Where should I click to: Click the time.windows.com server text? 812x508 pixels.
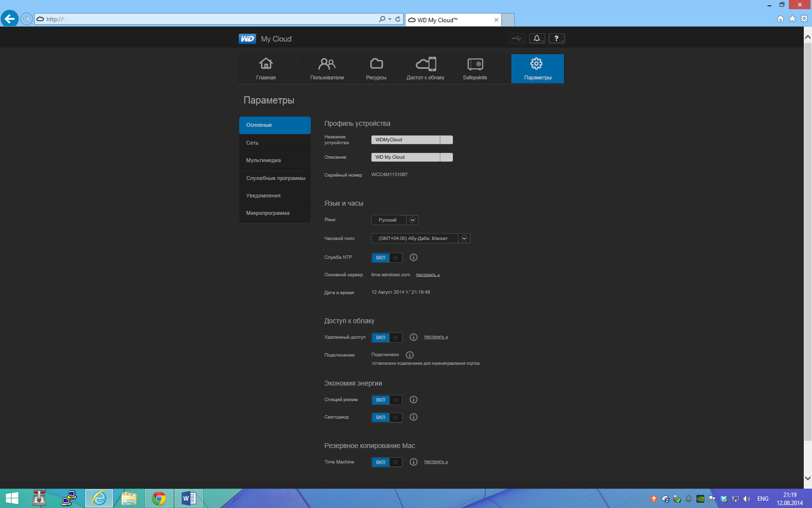[391, 275]
